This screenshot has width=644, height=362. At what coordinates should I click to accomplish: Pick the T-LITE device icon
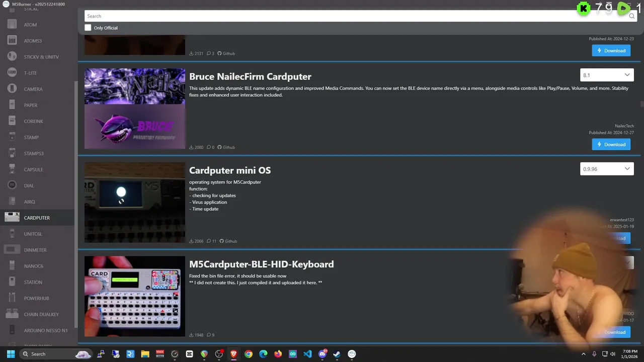(x=12, y=73)
